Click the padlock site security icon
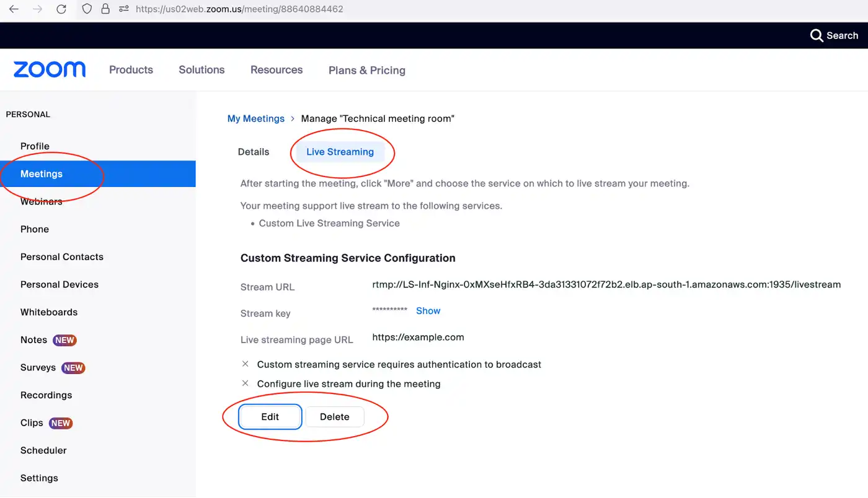The width and height of the screenshot is (868, 498). (x=105, y=9)
